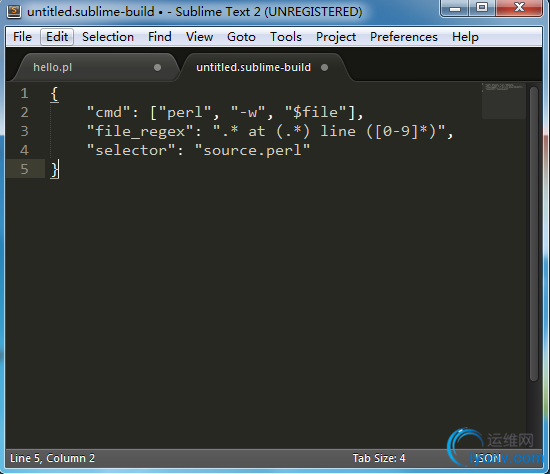The height and width of the screenshot is (474, 550).
Task: Open the Selection menu
Action: click(x=108, y=37)
